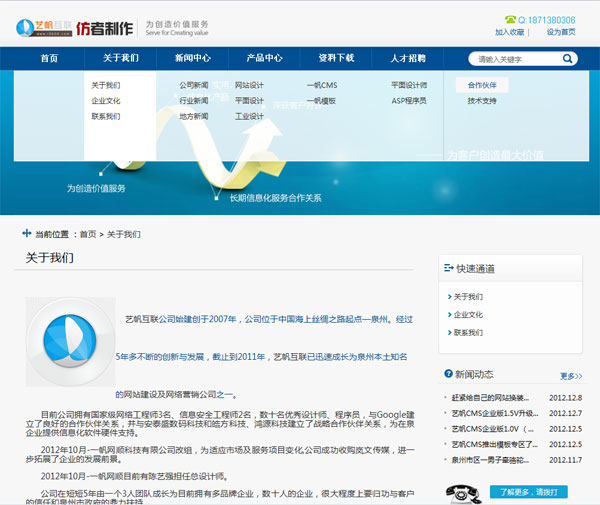
Task: Open 更多>> link in news section
Action: click(x=571, y=376)
